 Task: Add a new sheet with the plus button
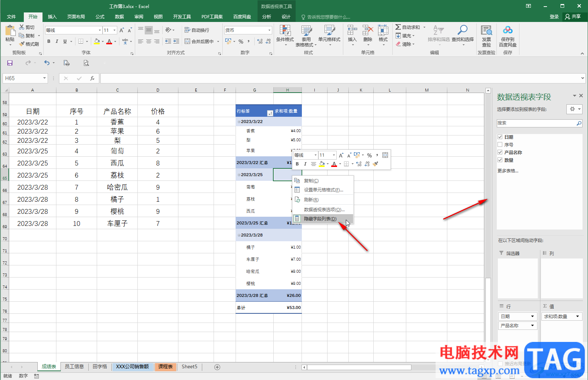tap(217, 367)
